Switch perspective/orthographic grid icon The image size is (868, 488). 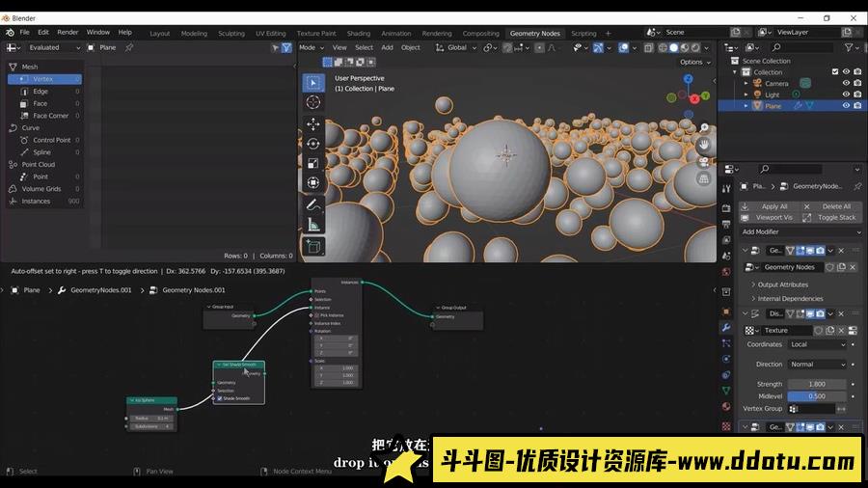pos(704,179)
